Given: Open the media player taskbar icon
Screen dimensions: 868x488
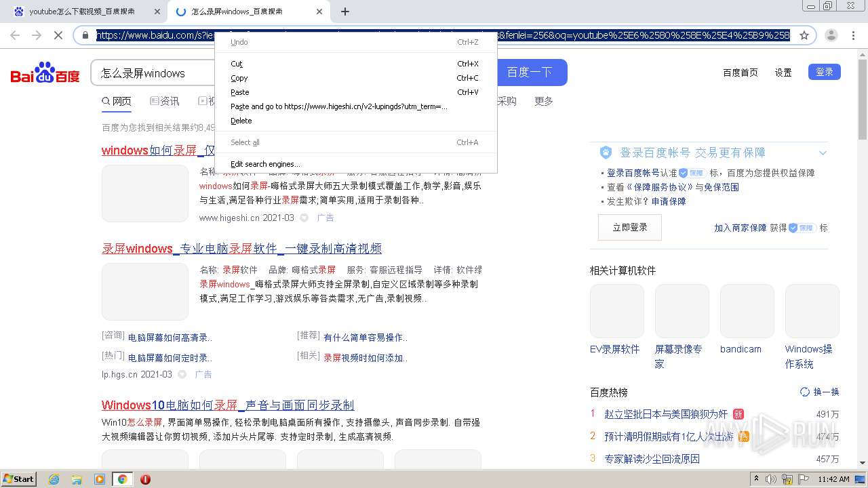Looking at the screenshot, I should [x=100, y=479].
